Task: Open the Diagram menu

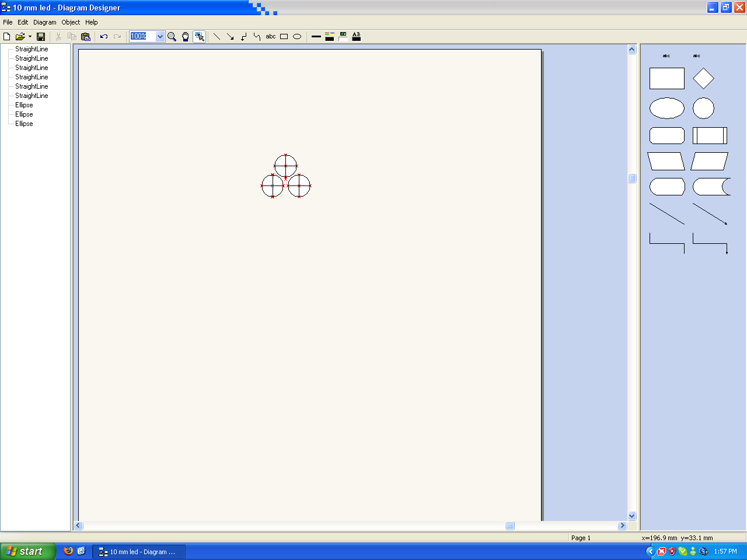Action: tap(45, 22)
